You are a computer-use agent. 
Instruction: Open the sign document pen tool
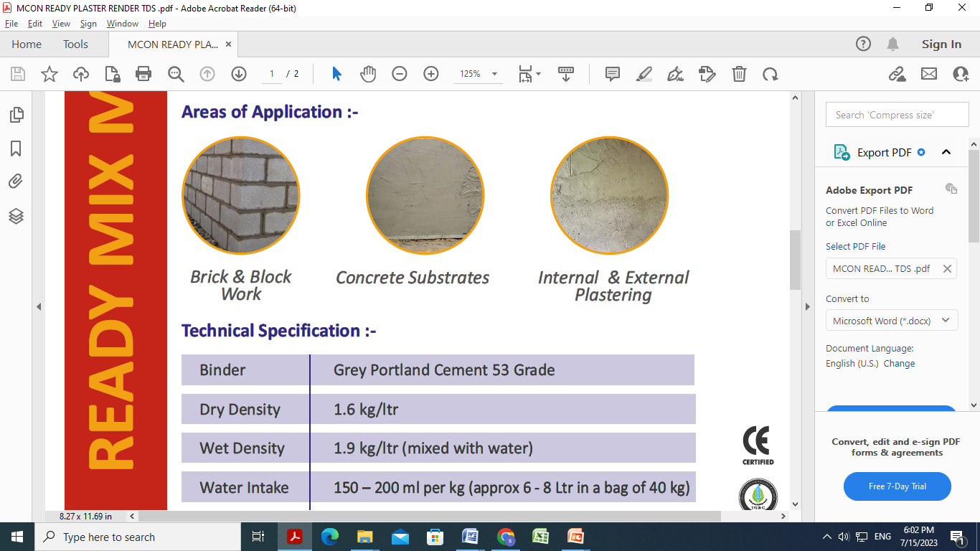(x=676, y=74)
